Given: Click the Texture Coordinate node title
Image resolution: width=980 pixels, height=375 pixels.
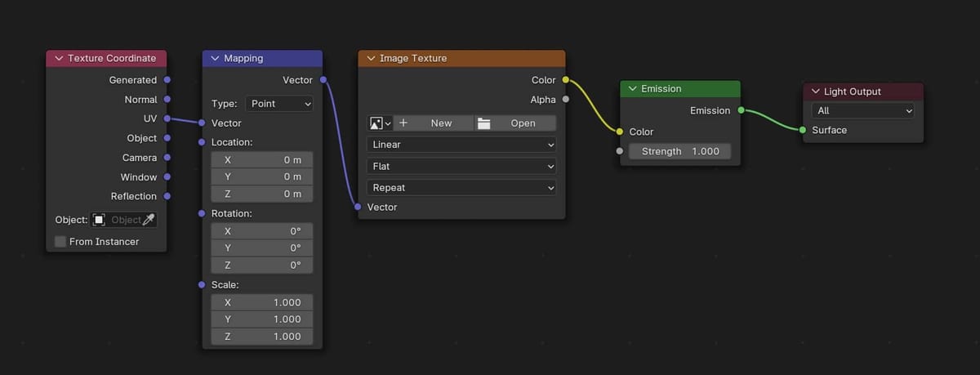Looking at the screenshot, I should (112, 59).
